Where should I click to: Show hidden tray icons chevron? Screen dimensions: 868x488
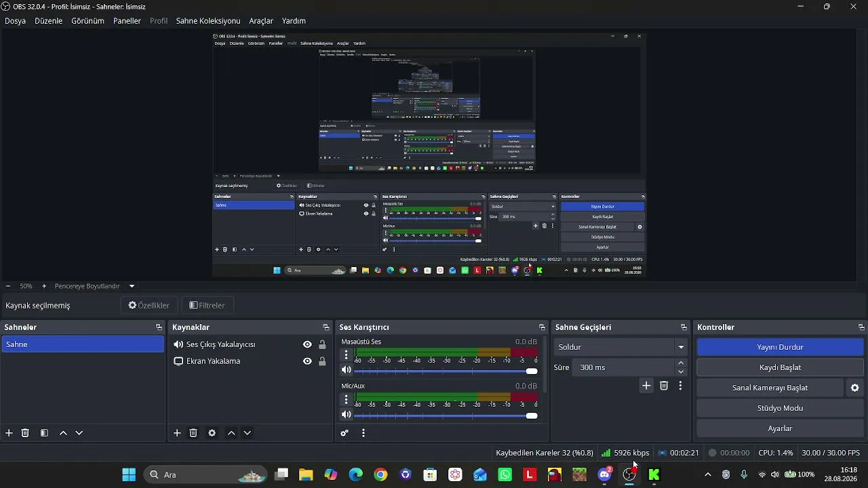708,474
